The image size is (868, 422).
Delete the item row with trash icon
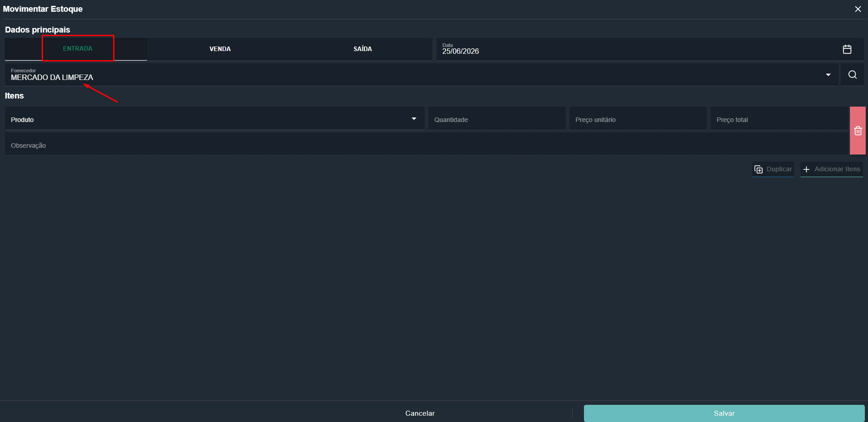(858, 131)
